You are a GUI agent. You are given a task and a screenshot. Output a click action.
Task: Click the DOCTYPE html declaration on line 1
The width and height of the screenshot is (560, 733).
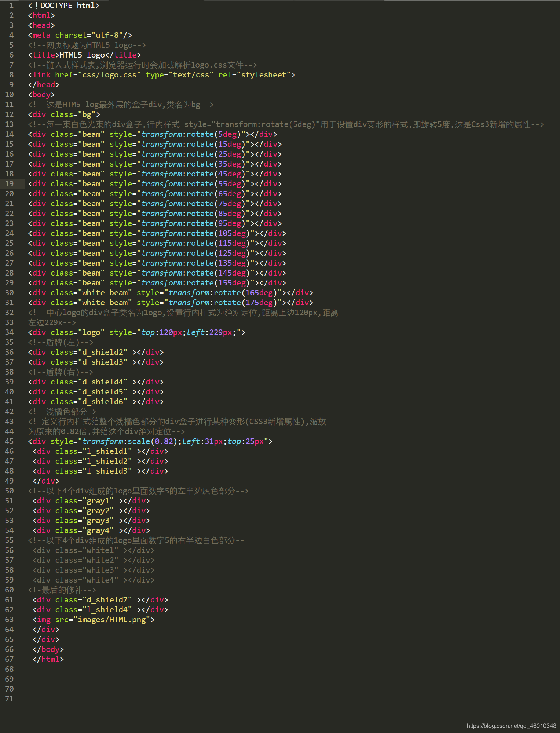(x=63, y=6)
